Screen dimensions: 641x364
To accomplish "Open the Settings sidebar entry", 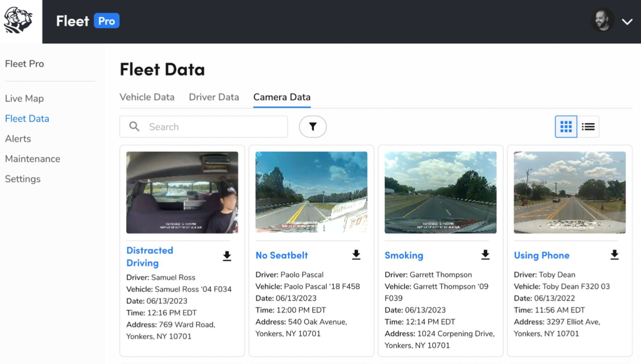I will (x=23, y=179).
